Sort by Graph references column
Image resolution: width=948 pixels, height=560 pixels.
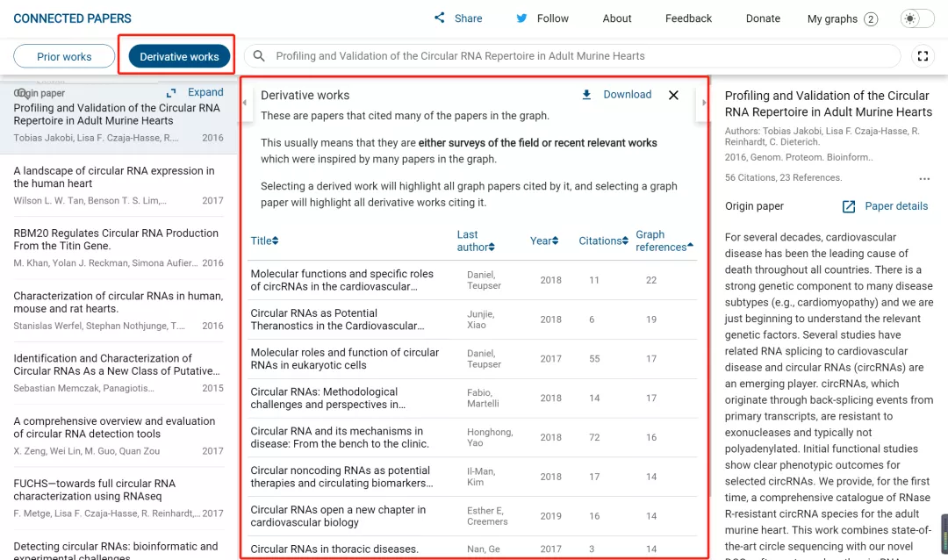663,241
